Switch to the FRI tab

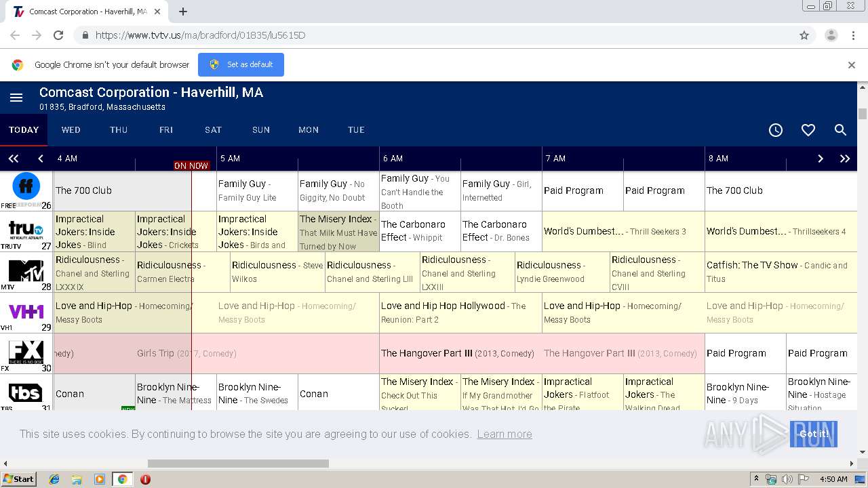166,130
